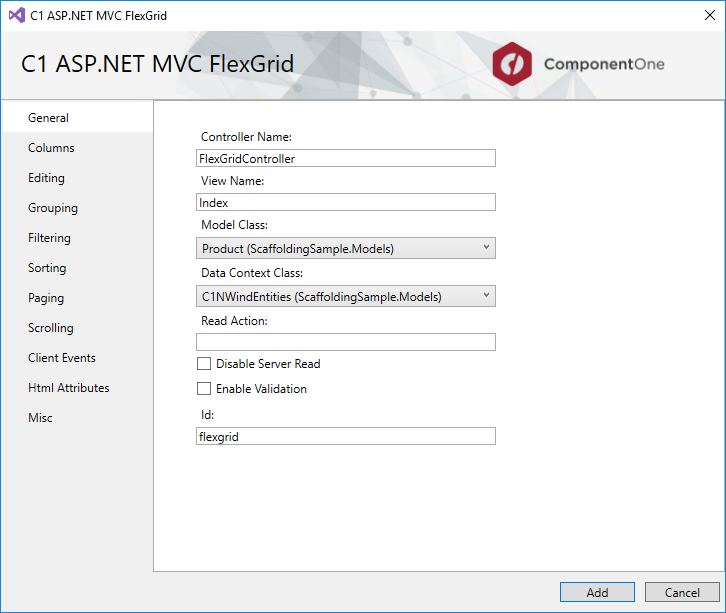
Task: Switch to the Paging tab
Action: [x=46, y=298]
